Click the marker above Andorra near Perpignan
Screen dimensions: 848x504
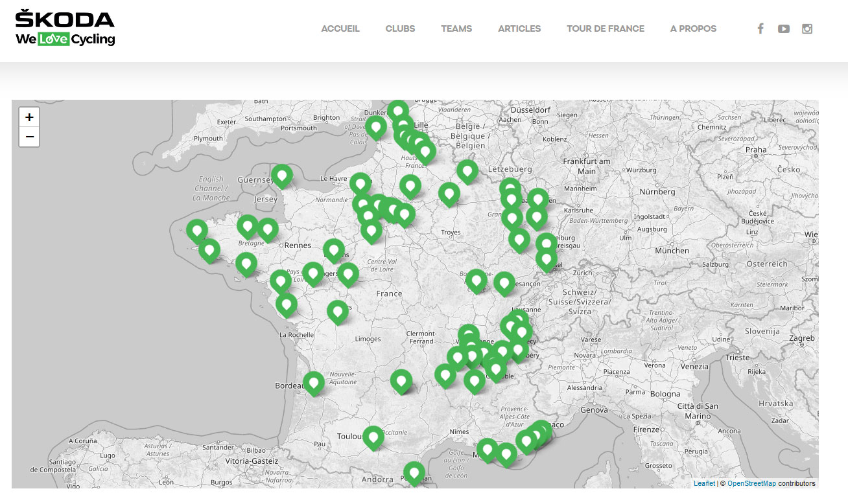click(414, 473)
